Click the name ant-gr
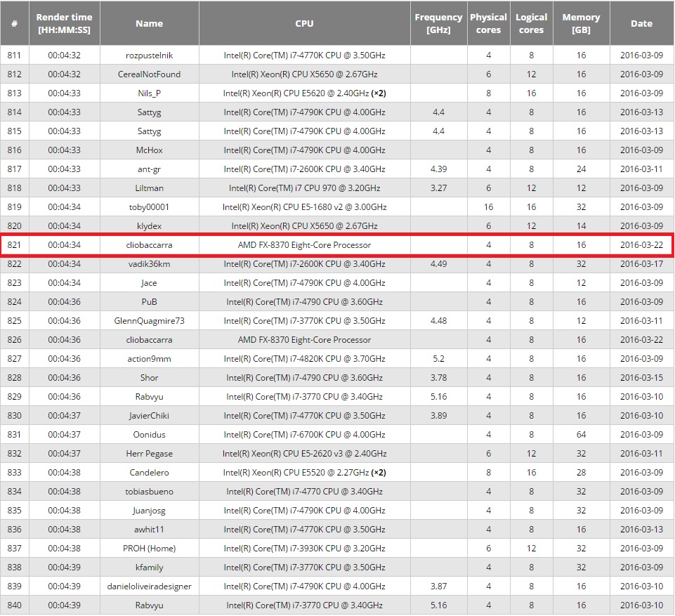Image resolution: width=675 pixels, height=616 pixels. [x=149, y=169]
